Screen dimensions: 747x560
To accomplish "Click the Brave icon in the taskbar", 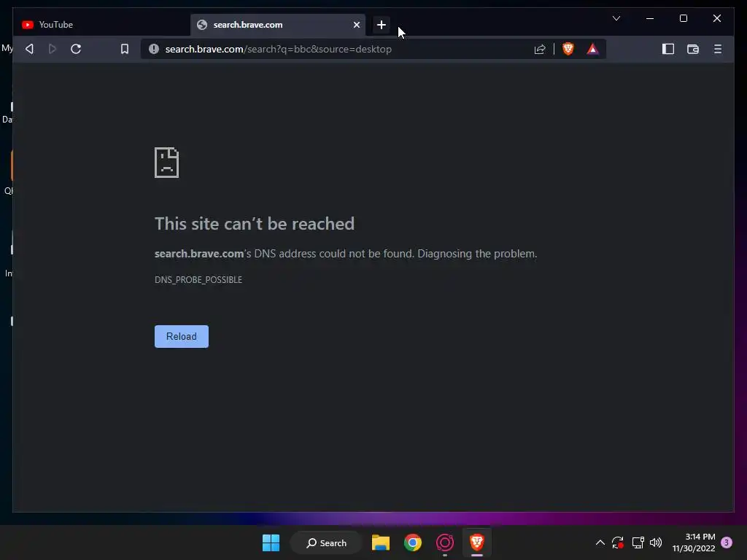I will [477, 542].
